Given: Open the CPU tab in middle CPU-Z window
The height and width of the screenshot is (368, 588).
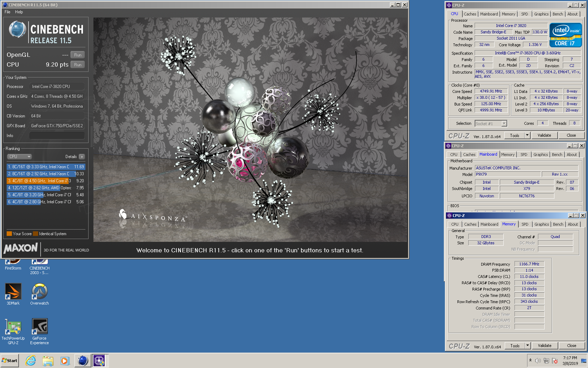Looking at the screenshot, I should [454, 155].
